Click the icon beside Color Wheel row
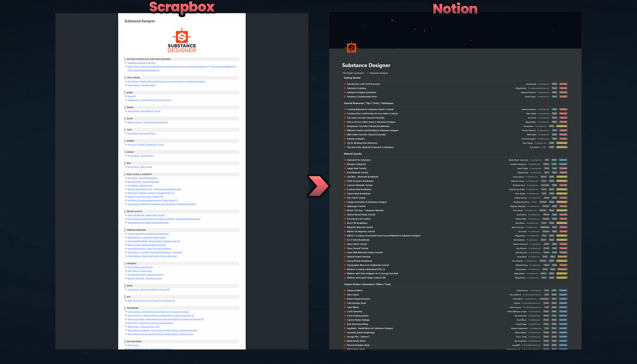This screenshot has height=364, width=637. (x=344, y=307)
